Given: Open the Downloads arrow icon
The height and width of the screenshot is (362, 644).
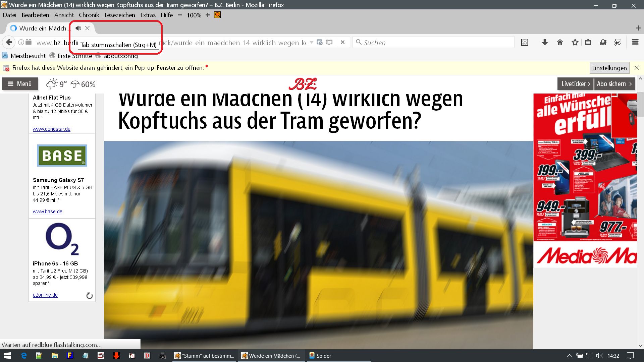Looking at the screenshot, I should click(545, 42).
